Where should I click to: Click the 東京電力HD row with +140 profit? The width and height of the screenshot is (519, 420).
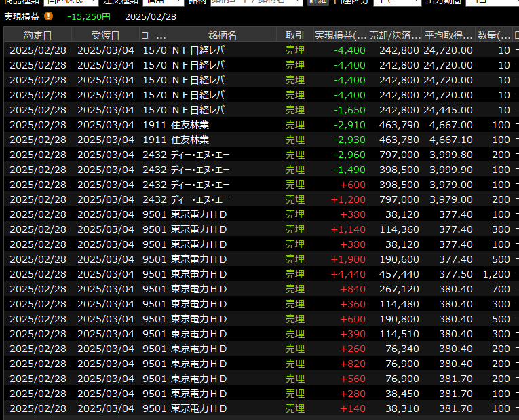point(258,408)
